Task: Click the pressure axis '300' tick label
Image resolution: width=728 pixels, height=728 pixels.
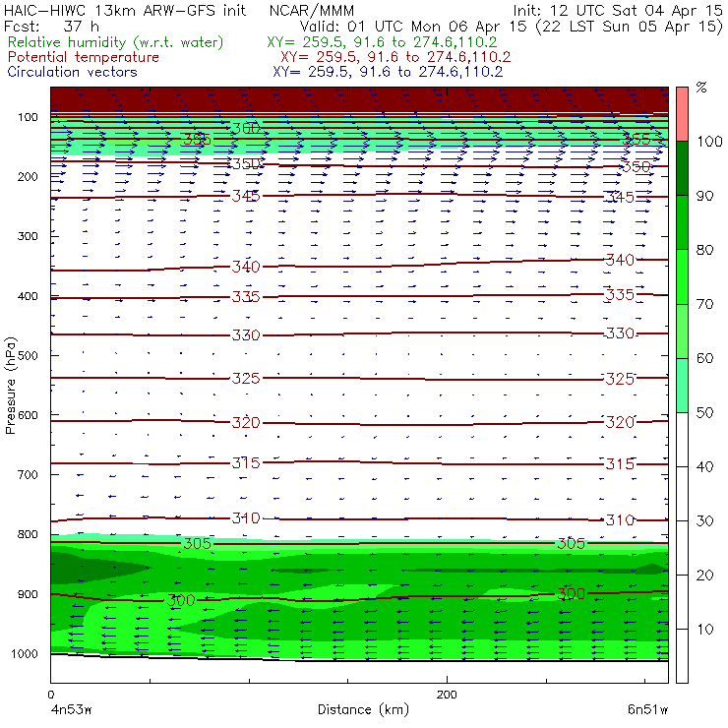Action: coord(28,236)
